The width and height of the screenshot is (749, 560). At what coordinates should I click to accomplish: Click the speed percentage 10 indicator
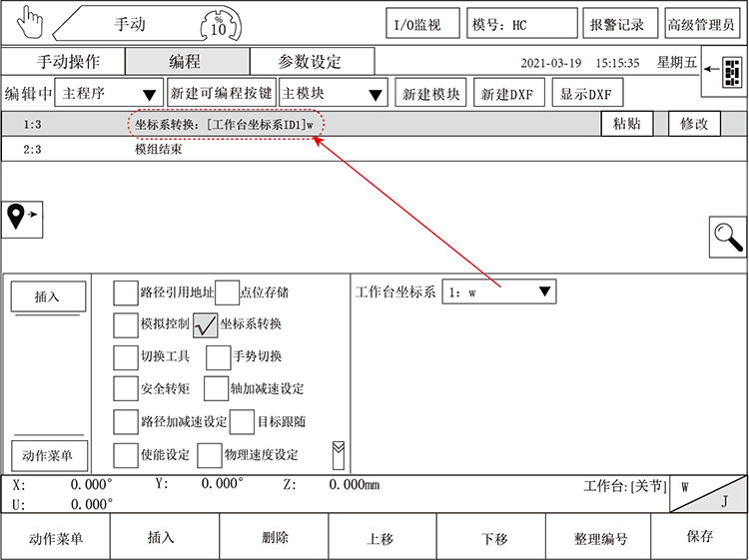click(x=217, y=24)
